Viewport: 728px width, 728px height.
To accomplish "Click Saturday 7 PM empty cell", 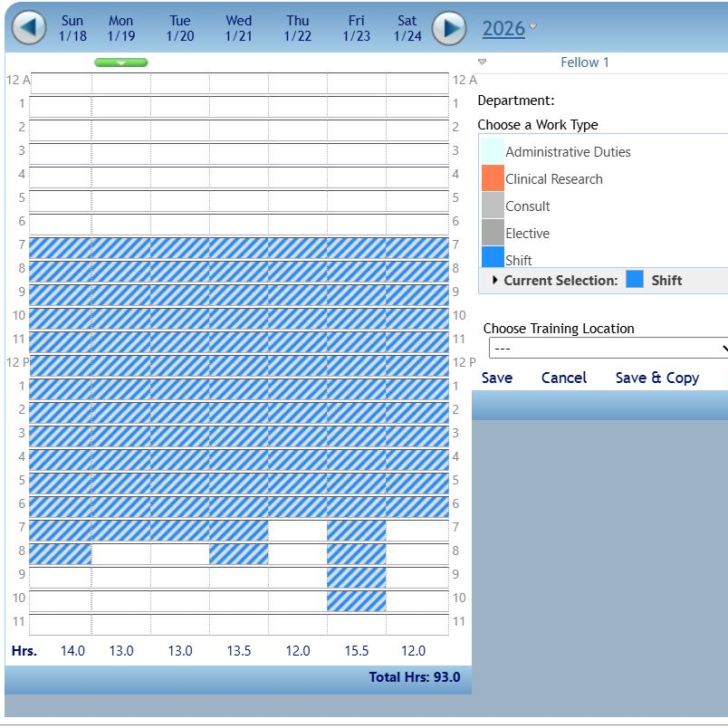I will [417, 531].
